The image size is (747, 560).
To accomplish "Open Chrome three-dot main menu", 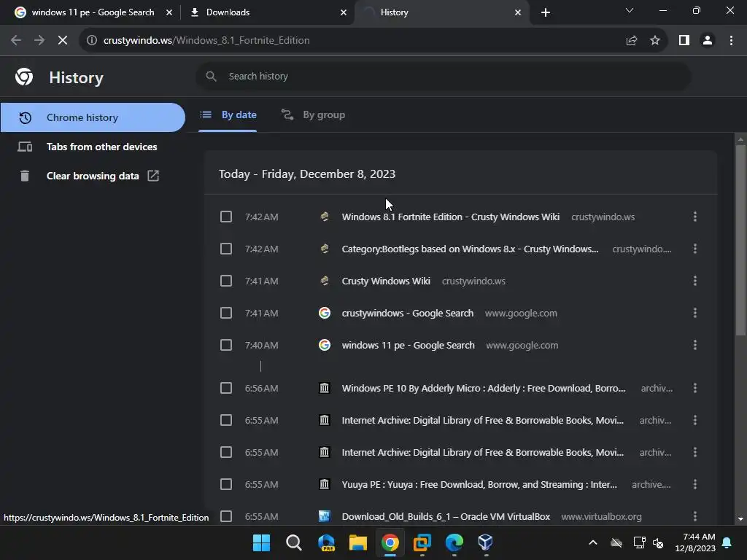I will pos(731,41).
